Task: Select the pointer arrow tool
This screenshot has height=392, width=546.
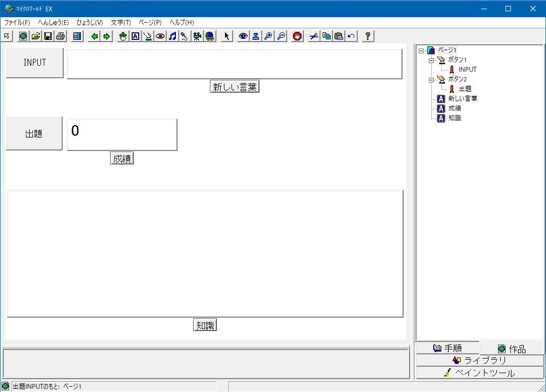Action: point(227,36)
